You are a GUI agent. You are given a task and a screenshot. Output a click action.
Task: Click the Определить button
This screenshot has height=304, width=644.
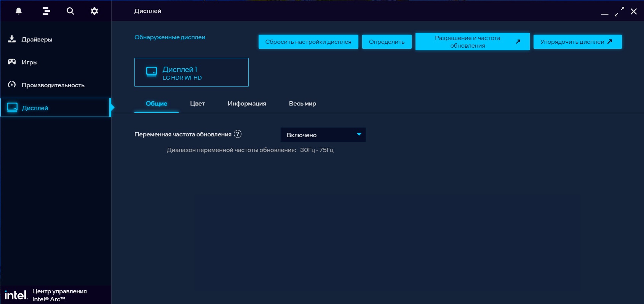tap(387, 42)
